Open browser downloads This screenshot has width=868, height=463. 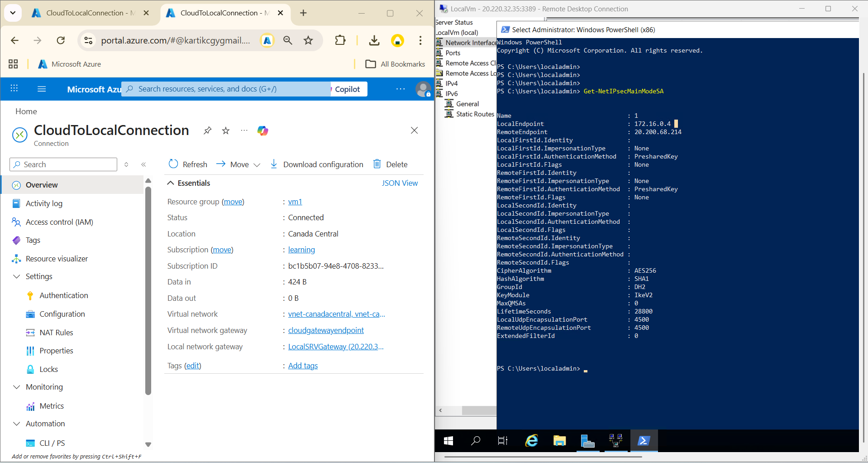pos(374,40)
